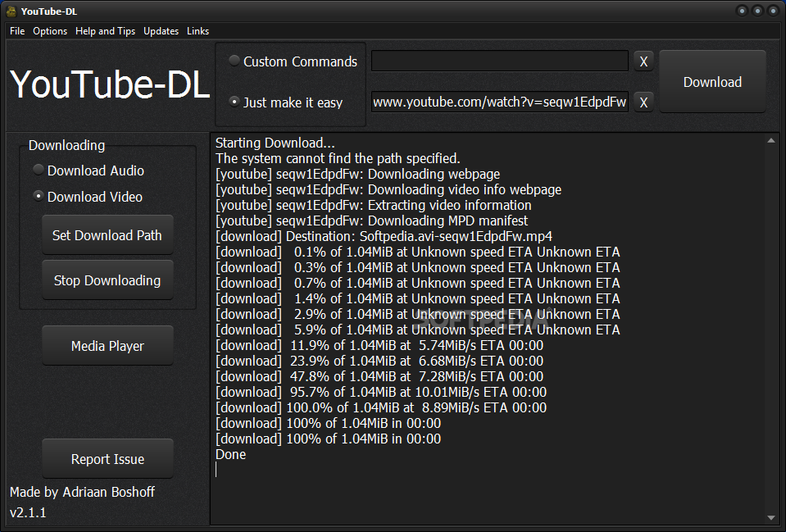786x532 pixels.
Task: Click Set Download Path button
Action: click(107, 235)
